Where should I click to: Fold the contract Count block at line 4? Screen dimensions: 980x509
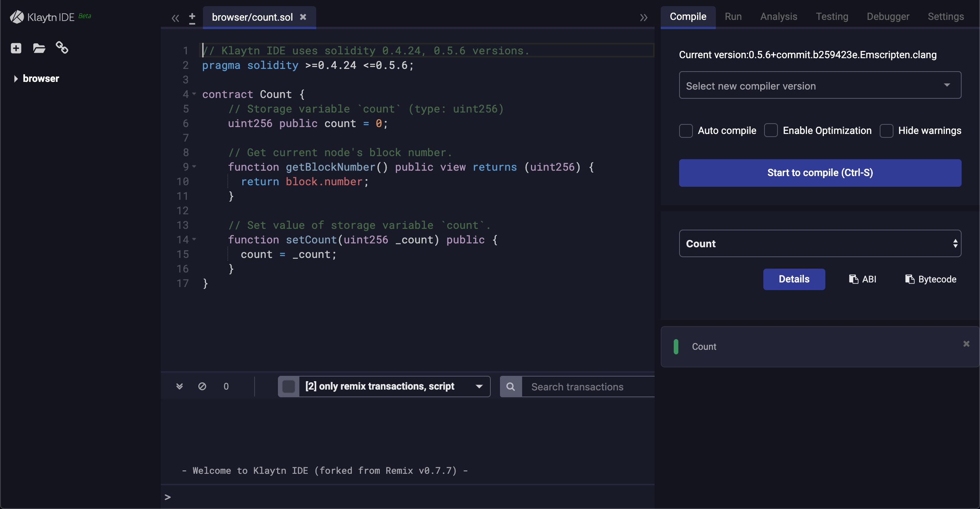(194, 93)
